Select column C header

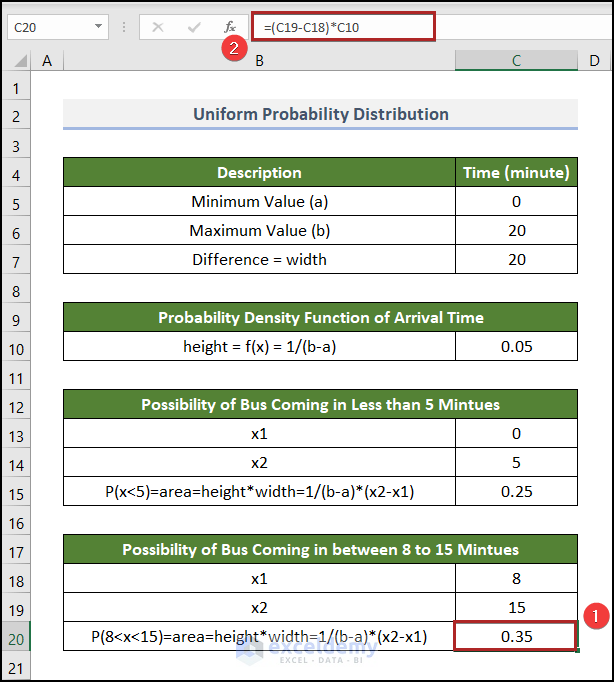[516, 60]
